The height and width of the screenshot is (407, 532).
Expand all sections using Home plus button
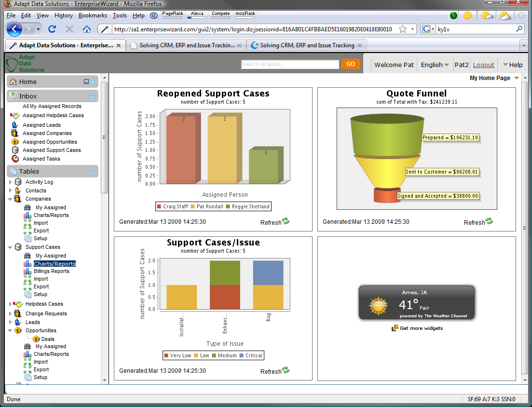(x=93, y=82)
